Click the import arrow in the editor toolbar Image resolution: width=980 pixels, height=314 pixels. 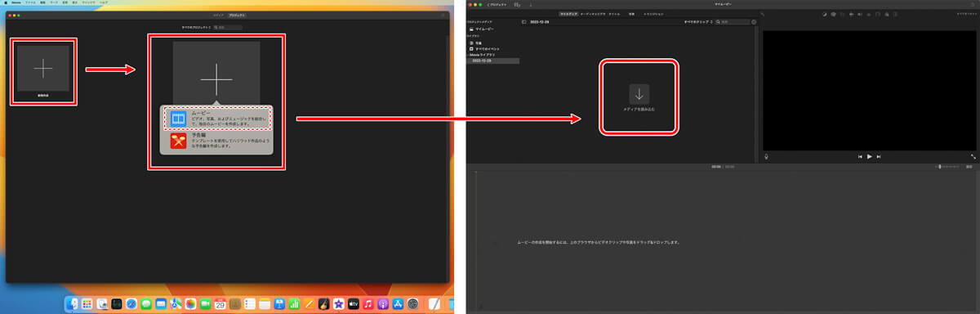coord(531,4)
